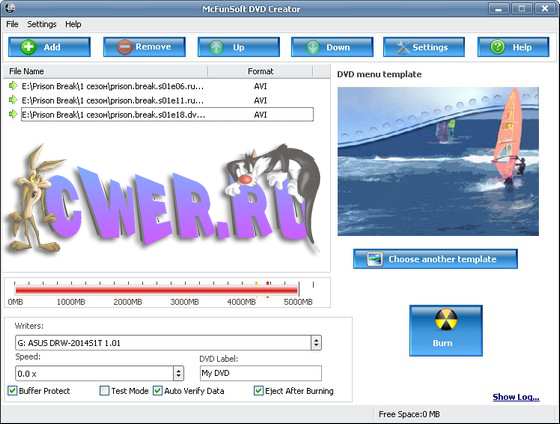Image resolution: width=560 pixels, height=424 pixels.
Task: Click the radiation symbol on Burn
Action: click(x=446, y=319)
